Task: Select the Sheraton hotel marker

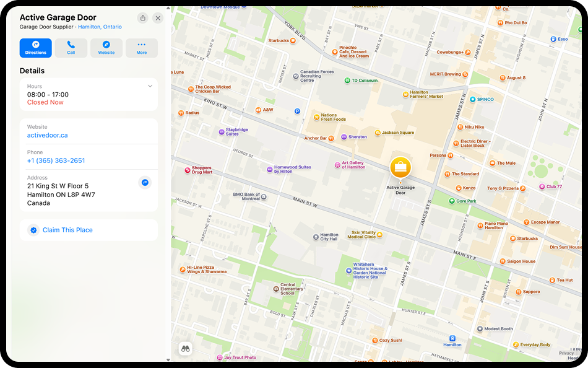Action: pos(344,137)
